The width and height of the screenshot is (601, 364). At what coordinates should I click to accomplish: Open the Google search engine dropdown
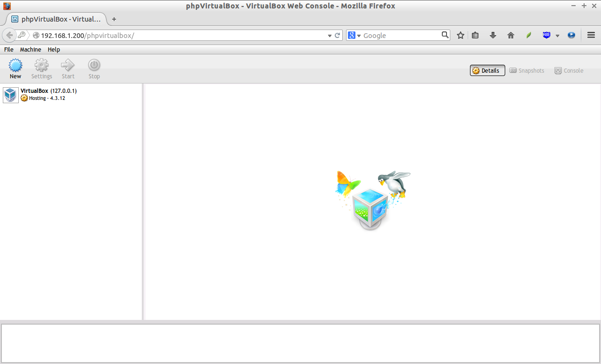pyautogui.click(x=354, y=35)
